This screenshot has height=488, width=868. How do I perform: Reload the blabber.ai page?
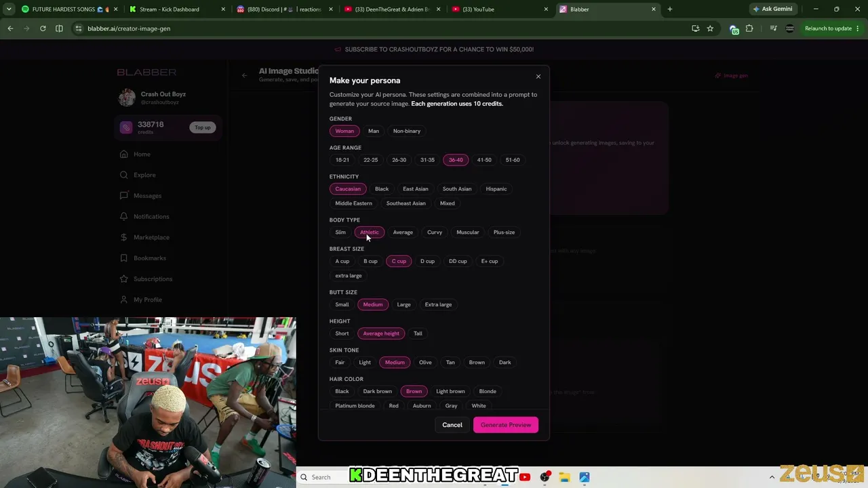pos(43,28)
